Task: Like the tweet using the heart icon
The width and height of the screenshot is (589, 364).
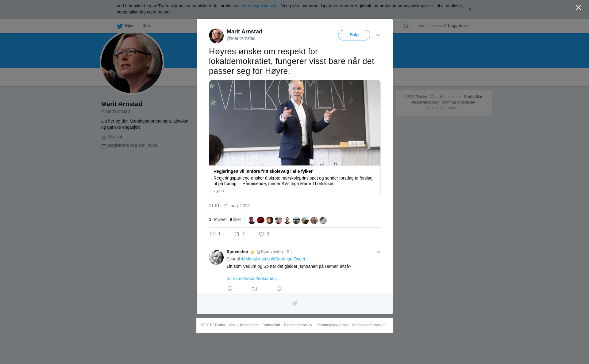Action: coord(261,234)
